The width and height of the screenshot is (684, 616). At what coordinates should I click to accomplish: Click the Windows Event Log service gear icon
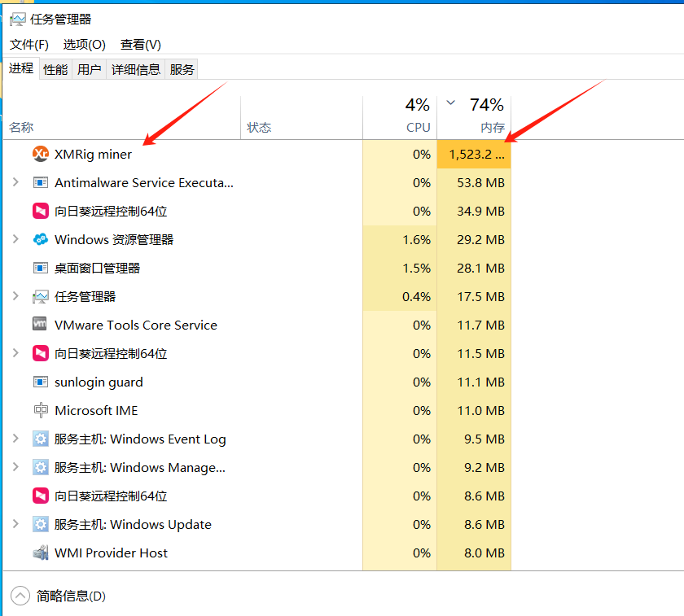click(41, 439)
